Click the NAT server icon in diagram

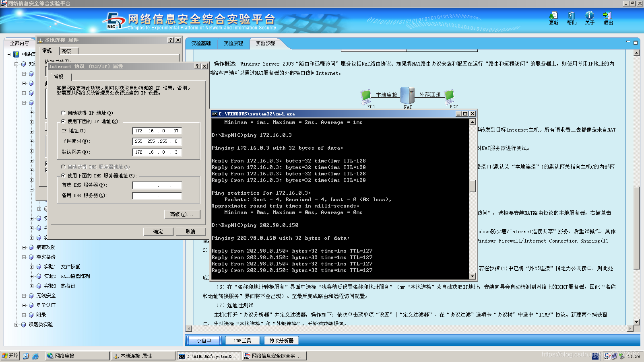[x=407, y=95]
